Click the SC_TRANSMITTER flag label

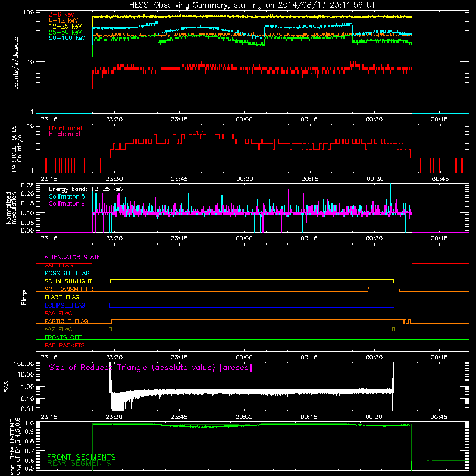coord(69,289)
